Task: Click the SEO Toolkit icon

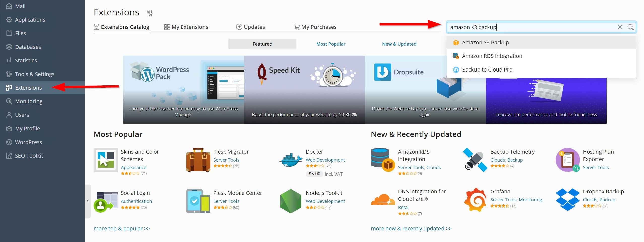Action: pos(9,155)
